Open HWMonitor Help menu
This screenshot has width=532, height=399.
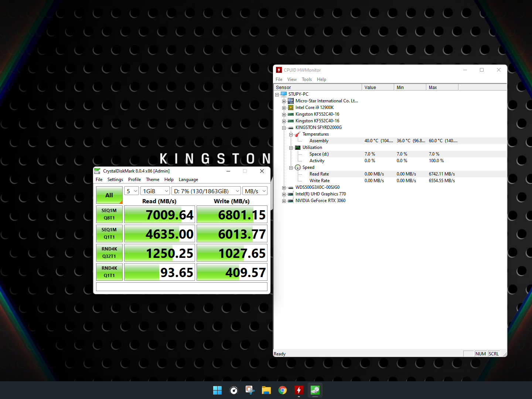click(321, 79)
